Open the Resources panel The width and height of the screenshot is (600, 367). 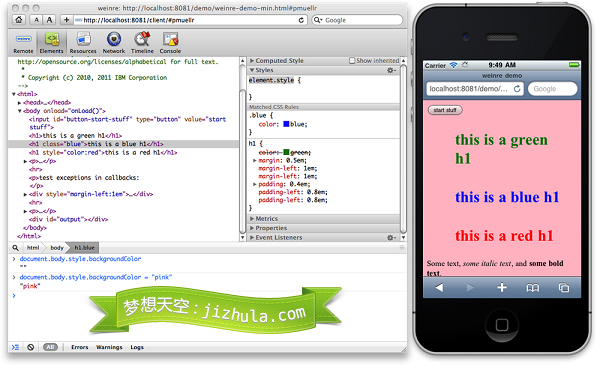83,42
